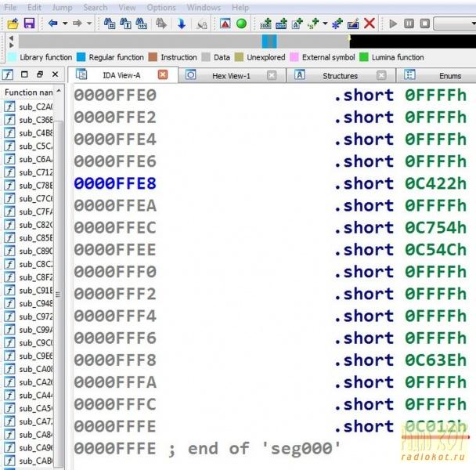This screenshot has height=470, width=476.
Task: Switch to the Structures tab
Action: [340, 76]
